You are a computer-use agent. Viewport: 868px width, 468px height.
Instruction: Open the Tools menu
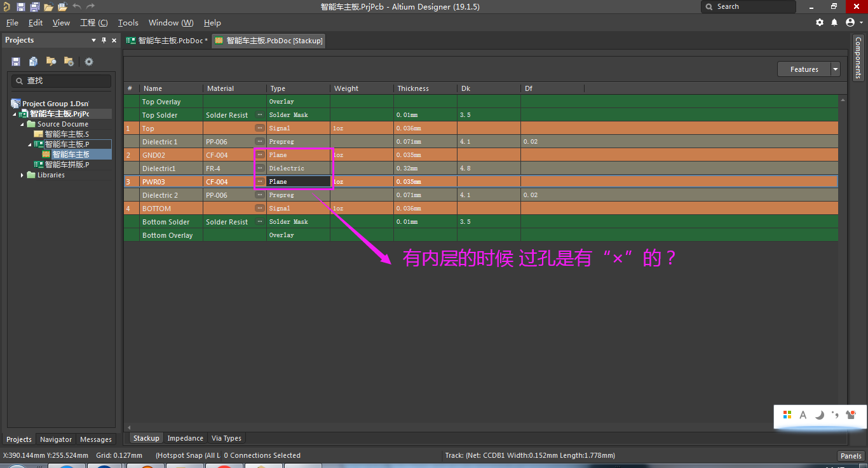(128, 22)
